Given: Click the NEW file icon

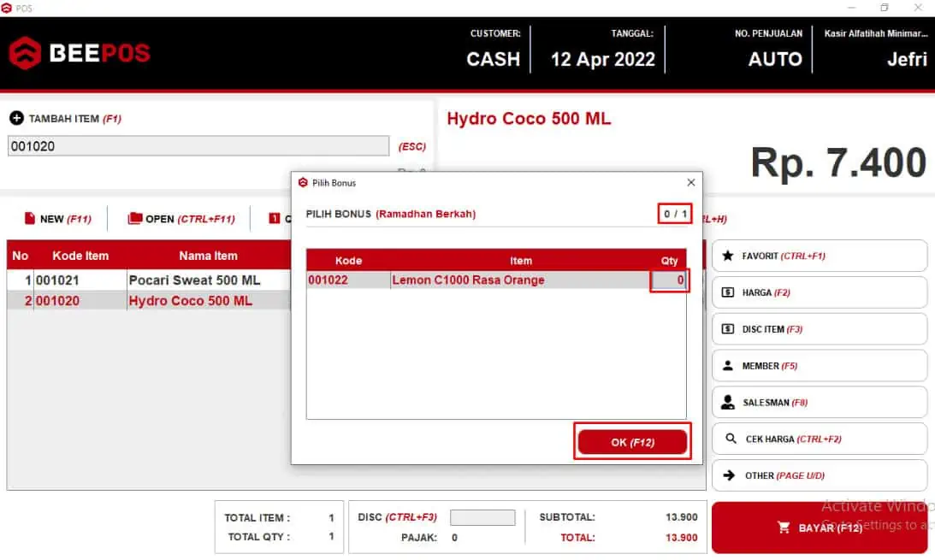Looking at the screenshot, I should click(30, 219).
